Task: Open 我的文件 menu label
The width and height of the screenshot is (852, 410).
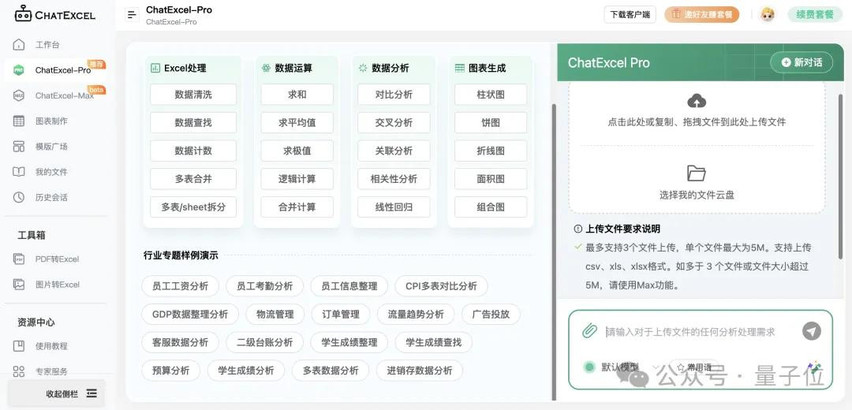Action: pos(51,172)
